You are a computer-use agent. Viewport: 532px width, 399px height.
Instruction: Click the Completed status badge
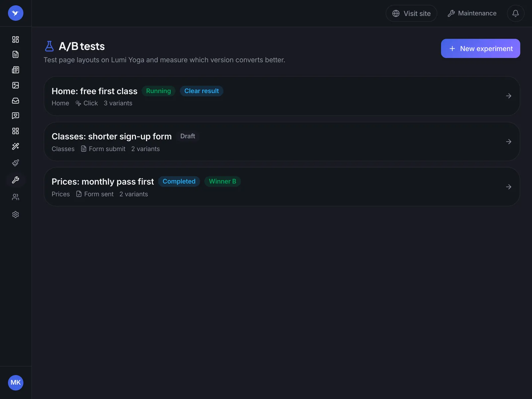pyautogui.click(x=179, y=182)
